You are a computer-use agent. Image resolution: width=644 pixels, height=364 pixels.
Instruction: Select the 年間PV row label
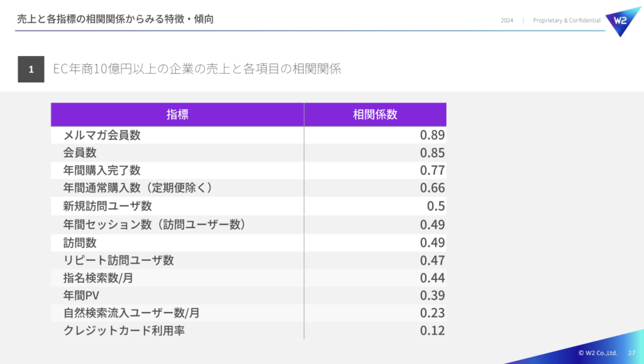pyautogui.click(x=82, y=295)
